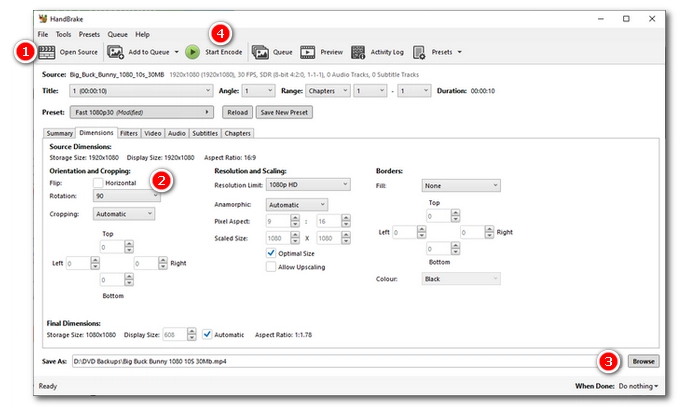Viewport: 700px width, 407px height.
Task: Open the Tools menu
Action: [x=63, y=34]
